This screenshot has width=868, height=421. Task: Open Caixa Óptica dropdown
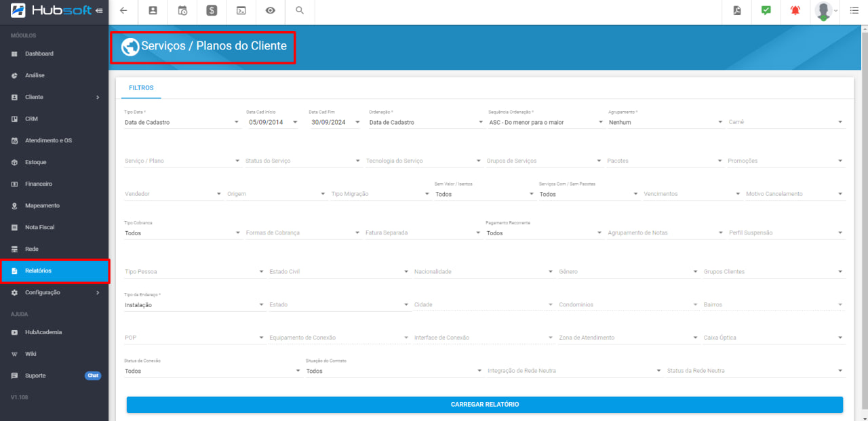pos(774,338)
